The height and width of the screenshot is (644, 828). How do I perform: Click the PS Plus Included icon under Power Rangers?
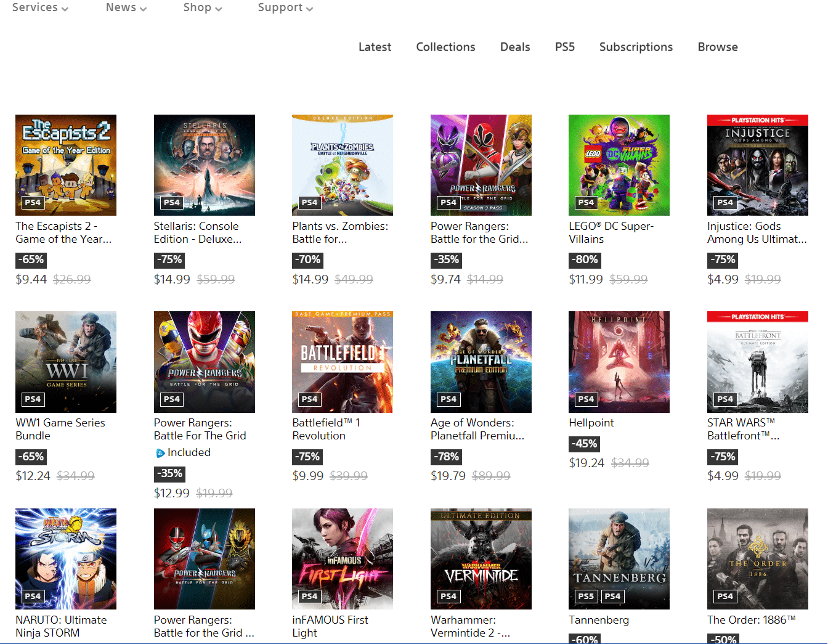pyautogui.click(x=160, y=452)
